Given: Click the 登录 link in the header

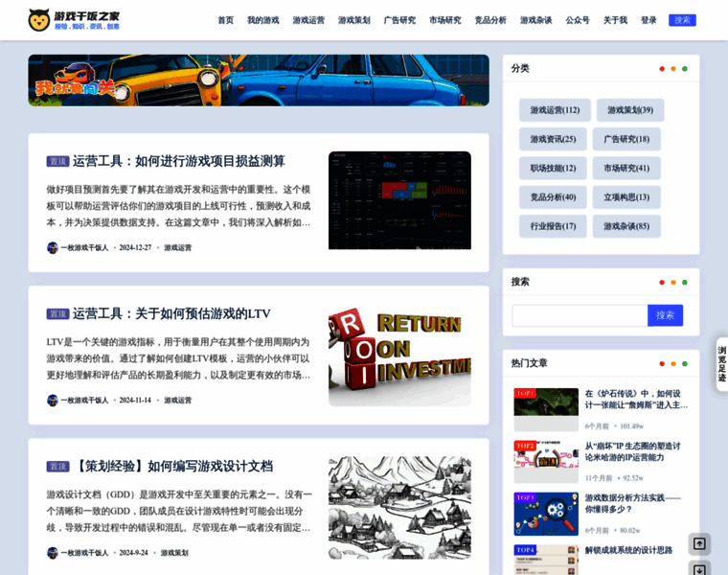Looking at the screenshot, I should [648, 20].
